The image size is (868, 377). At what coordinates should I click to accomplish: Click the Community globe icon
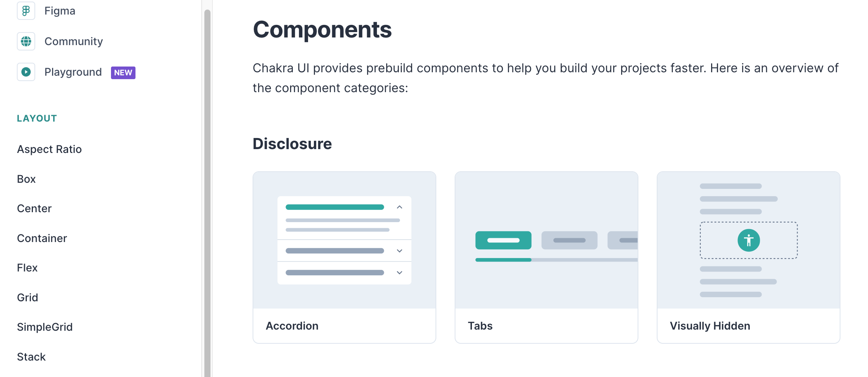[x=26, y=41]
